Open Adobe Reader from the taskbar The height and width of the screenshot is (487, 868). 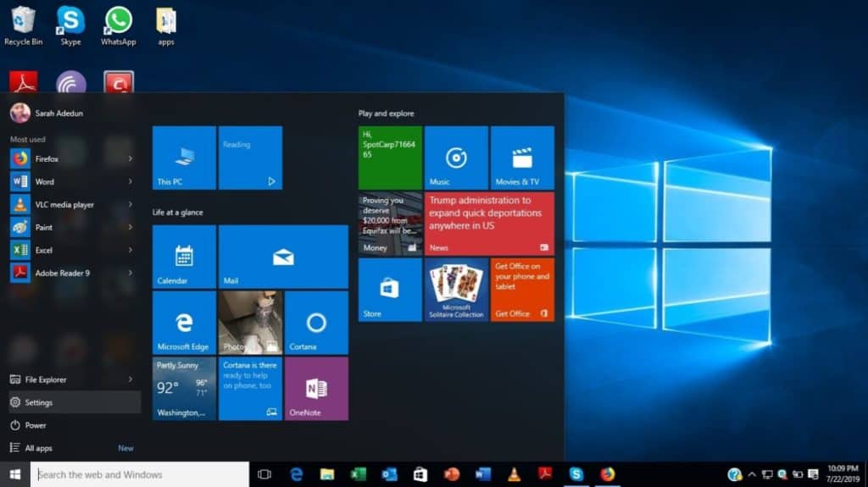tap(545, 474)
